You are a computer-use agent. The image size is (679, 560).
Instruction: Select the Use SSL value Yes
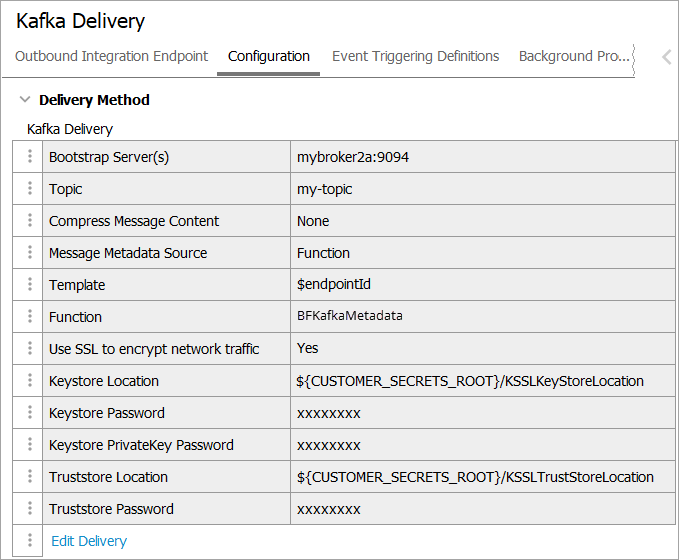[x=308, y=349]
